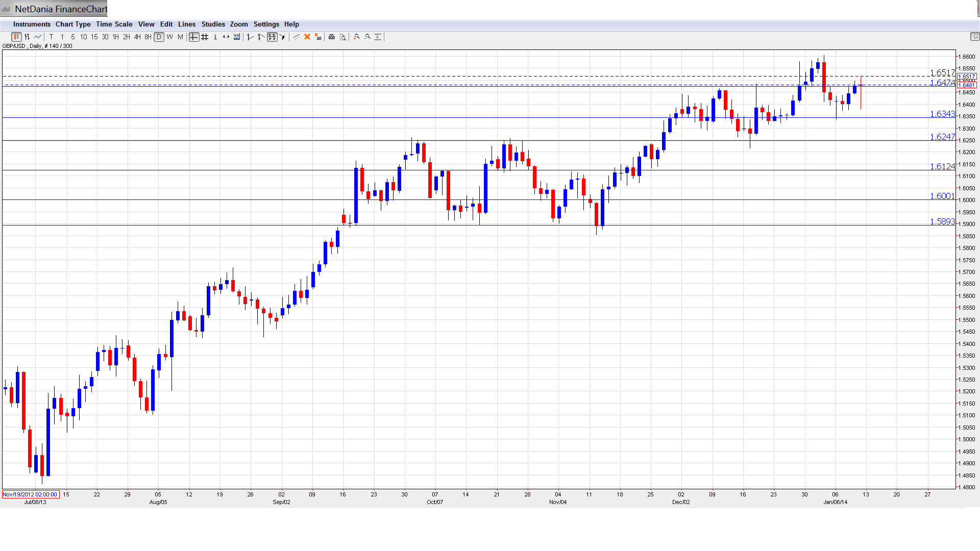Open the Studies menu

(x=213, y=24)
